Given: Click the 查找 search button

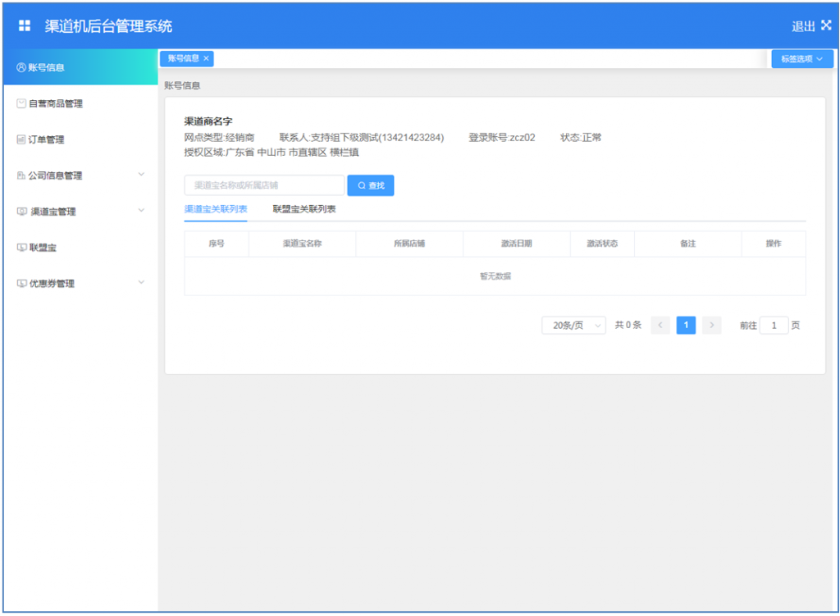Looking at the screenshot, I should (x=371, y=185).
